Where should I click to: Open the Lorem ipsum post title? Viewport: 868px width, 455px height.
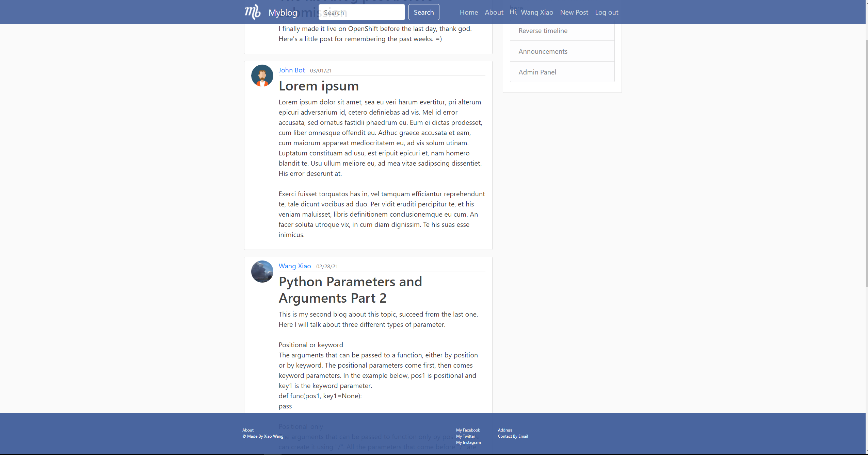click(318, 86)
